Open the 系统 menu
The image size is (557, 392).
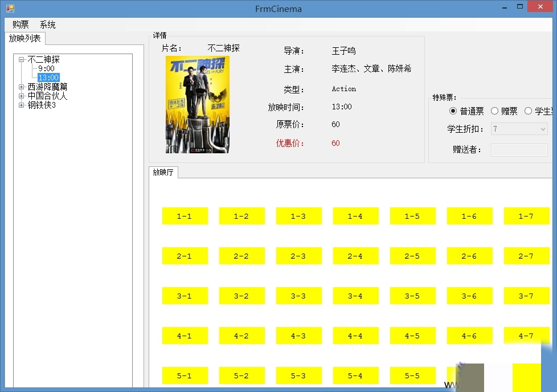[x=48, y=24]
